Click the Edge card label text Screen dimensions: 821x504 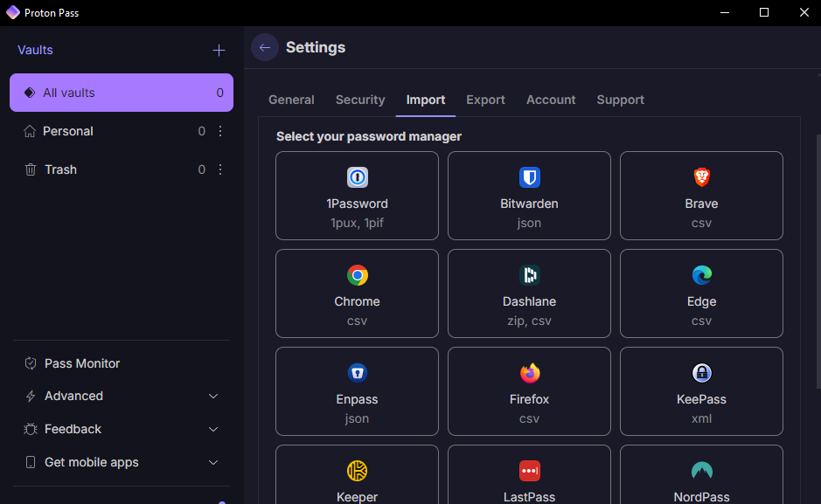[701, 301]
